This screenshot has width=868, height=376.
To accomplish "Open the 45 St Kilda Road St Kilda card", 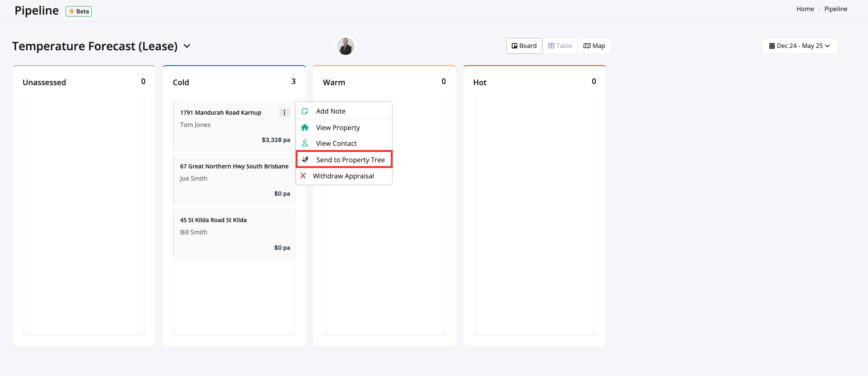I will pos(234,233).
